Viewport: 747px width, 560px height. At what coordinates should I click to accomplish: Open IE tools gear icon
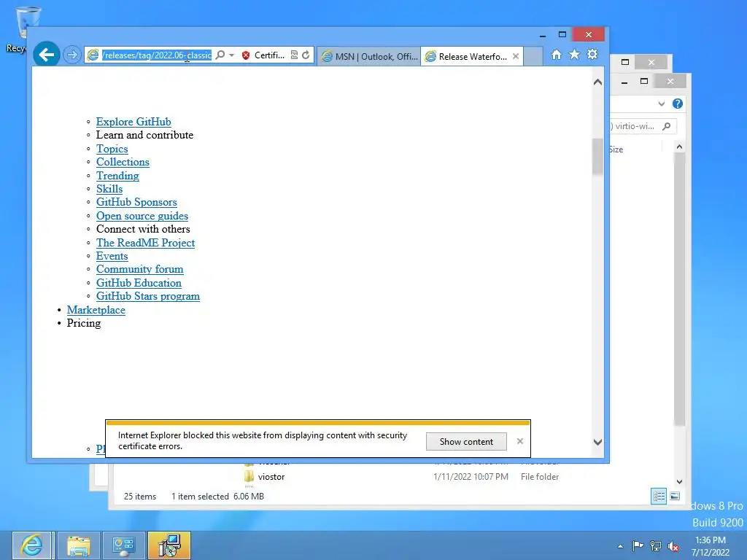(592, 55)
